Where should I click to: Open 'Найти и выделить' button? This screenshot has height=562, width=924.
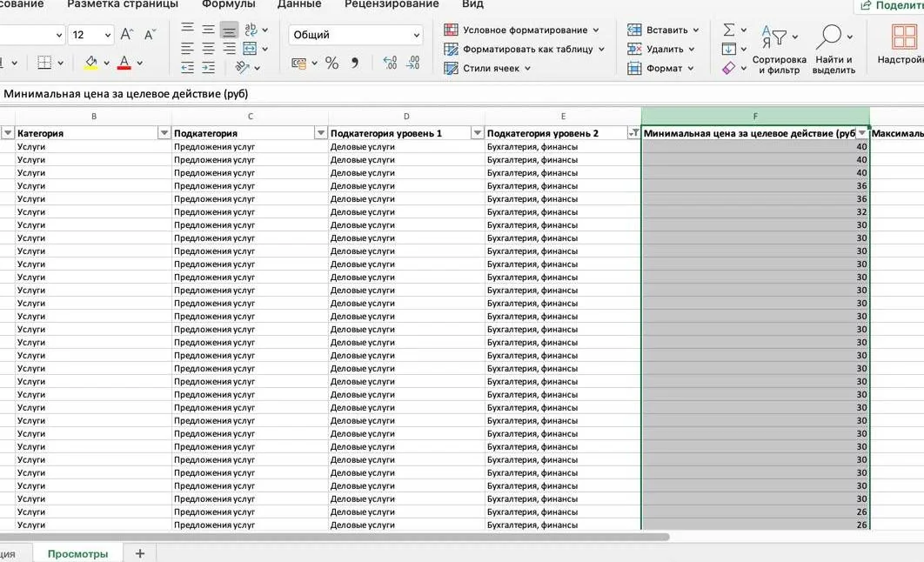tap(834, 50)
